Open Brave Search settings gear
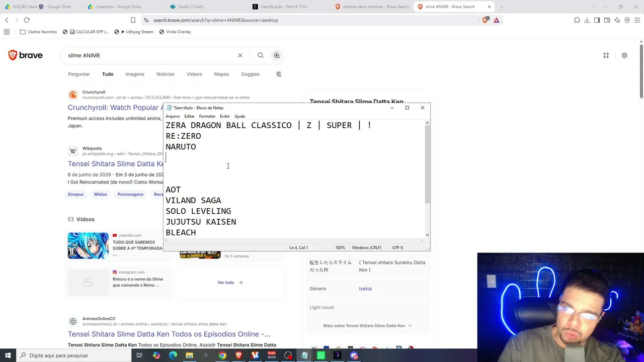Viewport: 644px width, 362px height. [x=624, y=55]
